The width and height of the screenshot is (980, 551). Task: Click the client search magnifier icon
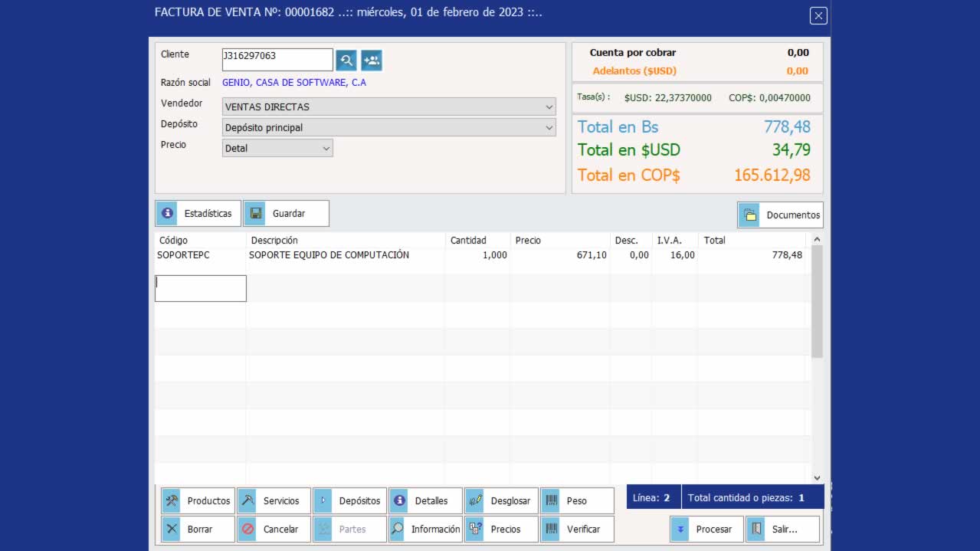click(x=347, y=60)
